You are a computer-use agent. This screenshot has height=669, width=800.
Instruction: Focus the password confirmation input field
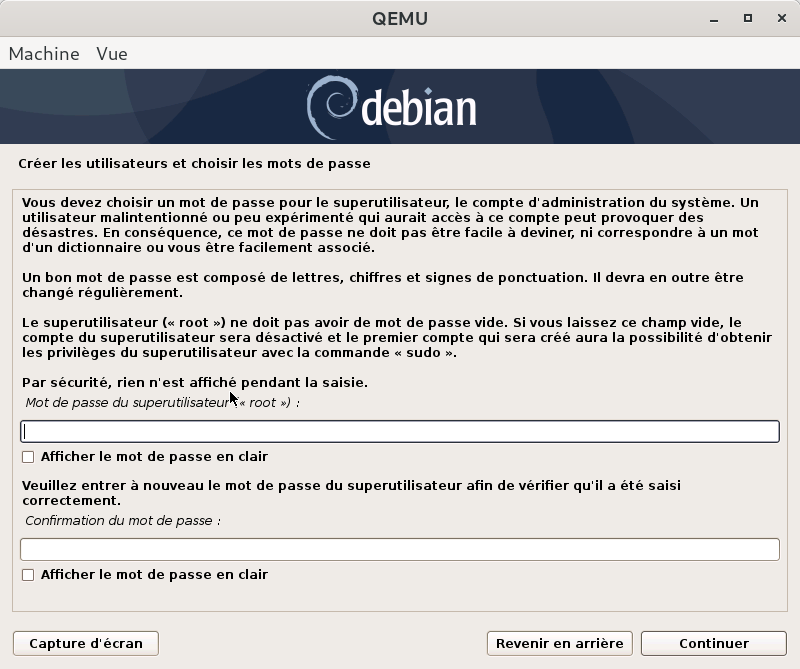(x=400, y=549)
